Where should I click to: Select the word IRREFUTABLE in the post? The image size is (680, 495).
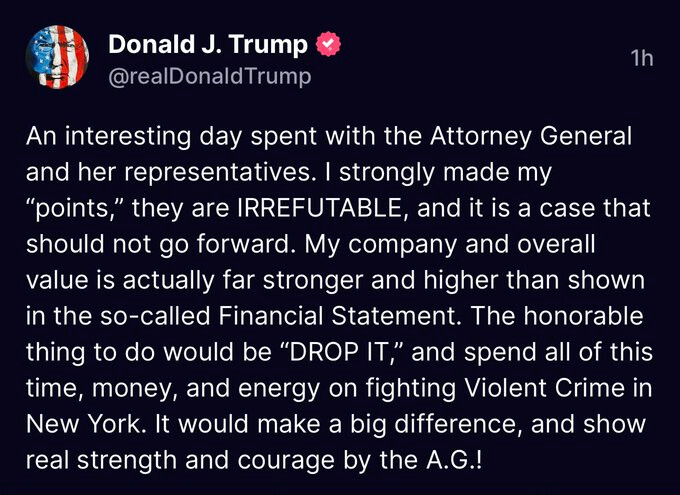321,208
